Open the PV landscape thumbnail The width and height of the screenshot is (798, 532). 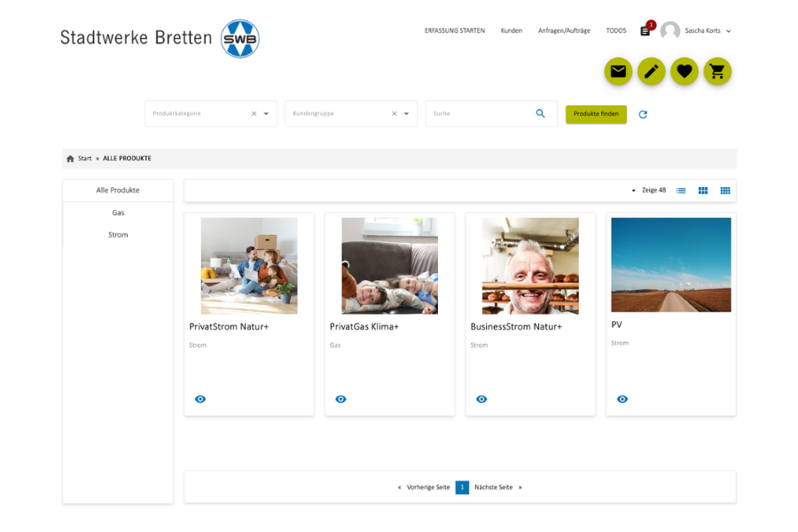[671, 265]
